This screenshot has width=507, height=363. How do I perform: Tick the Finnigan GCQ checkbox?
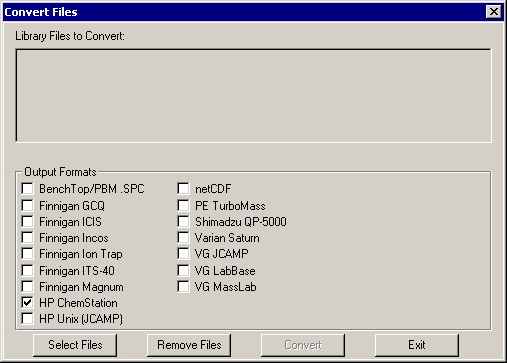click(27, 205)
